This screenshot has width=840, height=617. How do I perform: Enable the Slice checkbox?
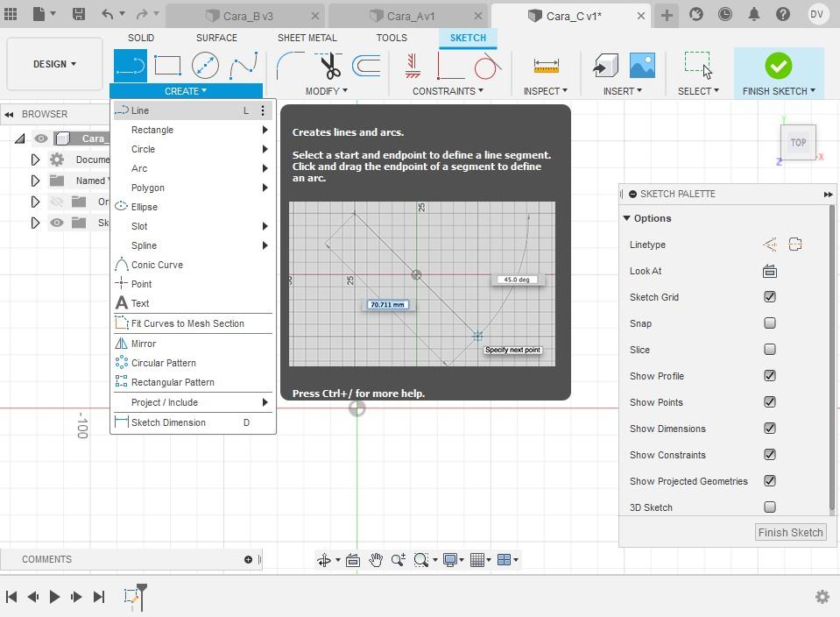tap(770, 350)
